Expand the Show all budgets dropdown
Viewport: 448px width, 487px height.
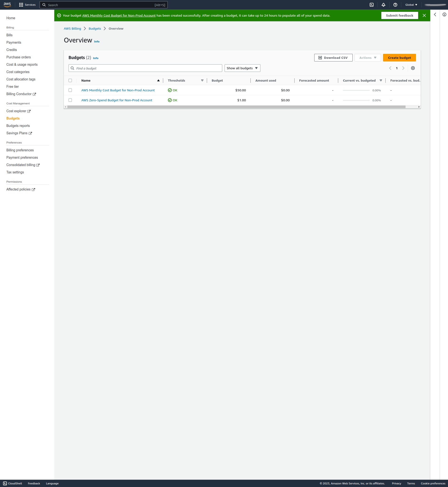point(242,68)
